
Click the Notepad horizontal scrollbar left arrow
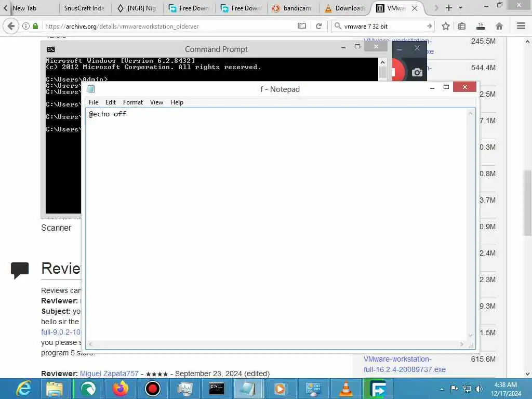click(90, 344)
